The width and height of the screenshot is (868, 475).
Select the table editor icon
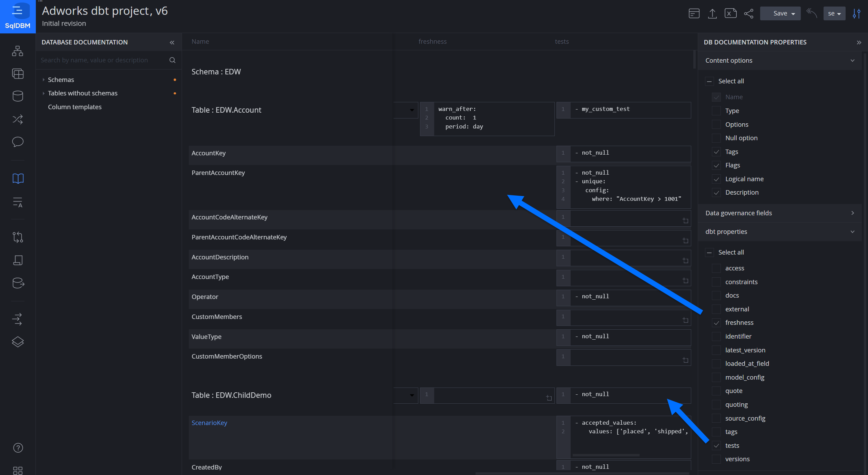pyautogui.click(x=18, y=73)
